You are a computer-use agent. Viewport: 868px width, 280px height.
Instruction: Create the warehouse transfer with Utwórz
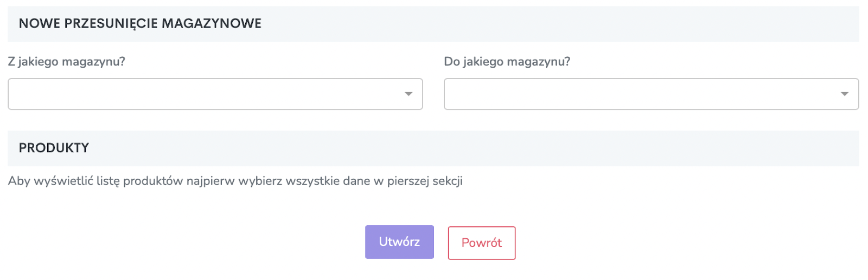(x=399, y=242)
